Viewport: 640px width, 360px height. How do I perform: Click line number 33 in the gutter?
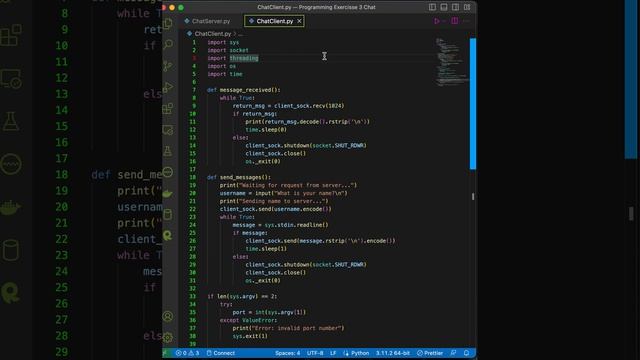click(x=193, y=297)
